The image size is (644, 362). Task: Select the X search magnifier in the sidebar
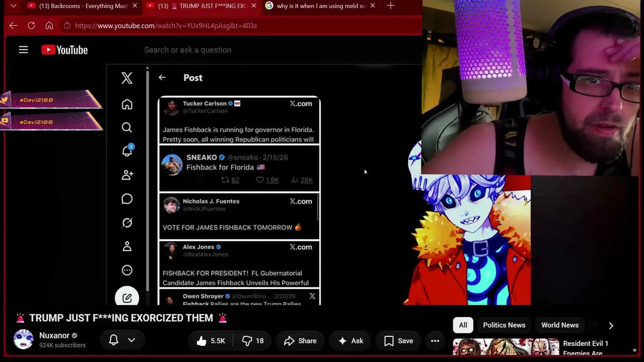(127, 128)
